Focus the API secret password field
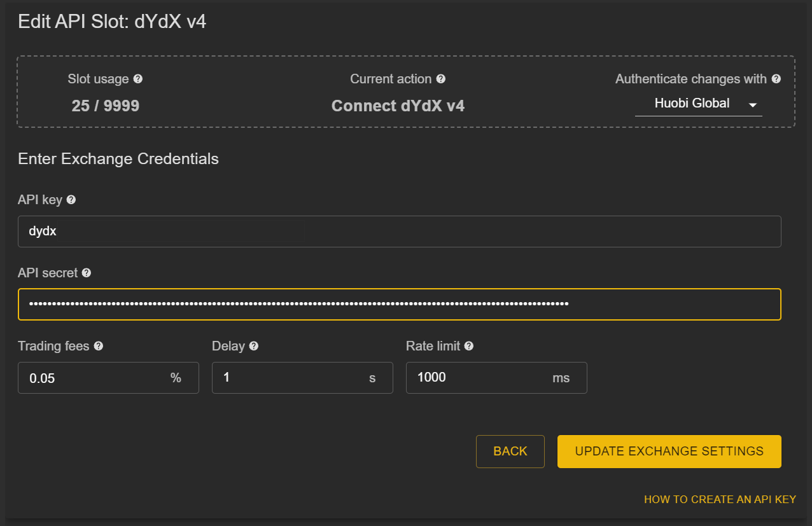 click(400, 304)
